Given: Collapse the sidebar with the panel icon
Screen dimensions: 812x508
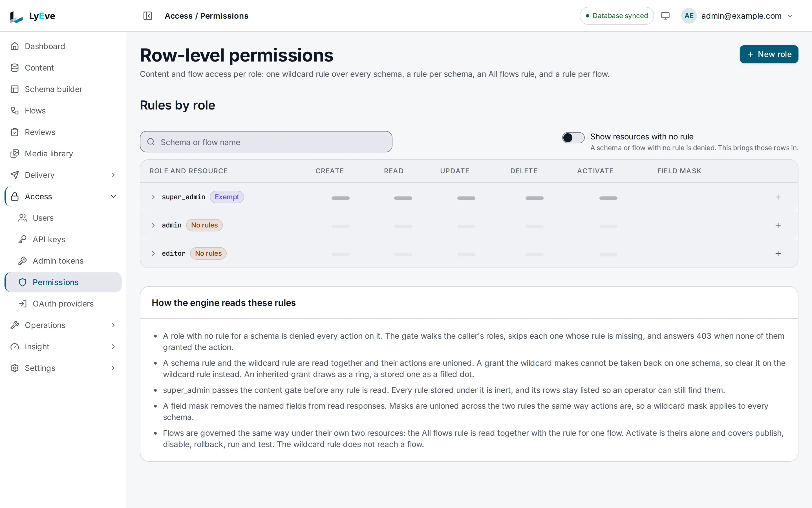Looking at the screenshot, I should pyautogui.click(x=148, y=16).
